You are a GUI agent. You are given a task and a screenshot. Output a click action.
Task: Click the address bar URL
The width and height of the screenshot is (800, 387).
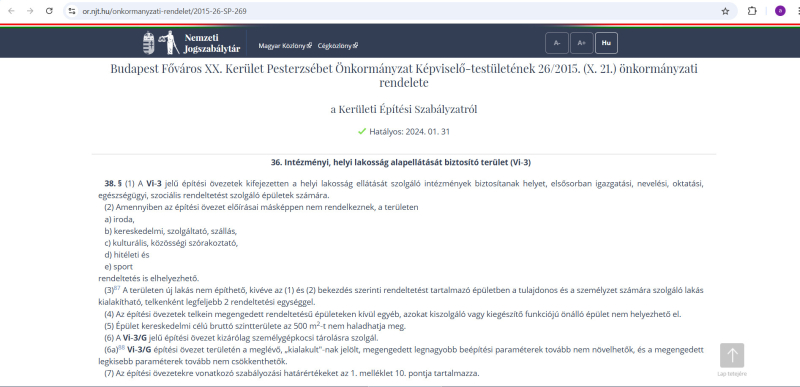click(x=165, y=11)
